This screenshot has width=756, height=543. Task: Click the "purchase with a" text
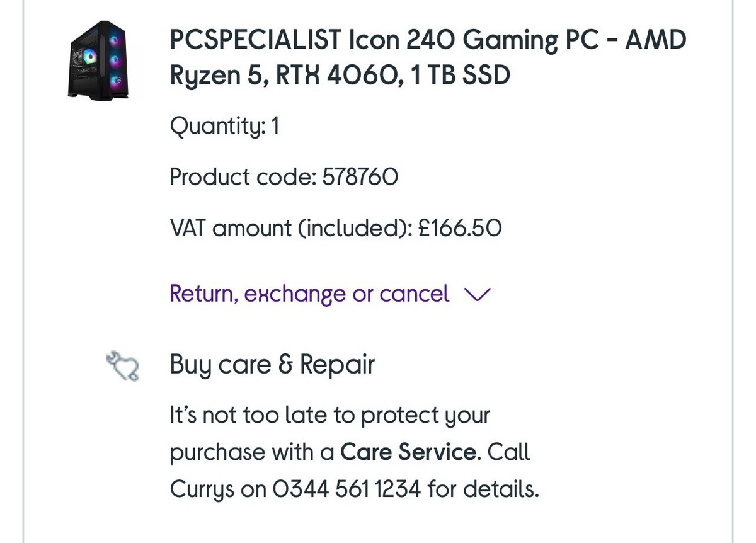coord(252,452)
